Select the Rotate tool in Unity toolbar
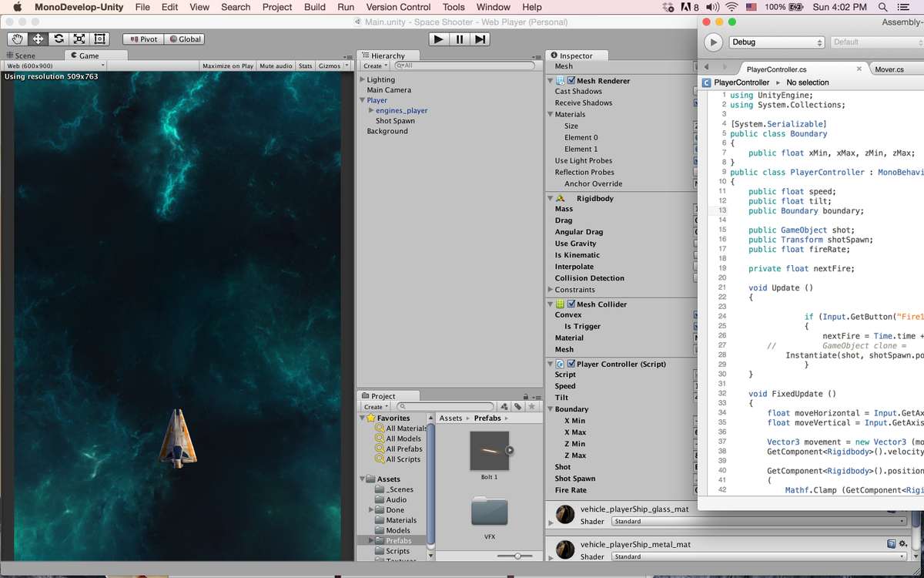 59,39
